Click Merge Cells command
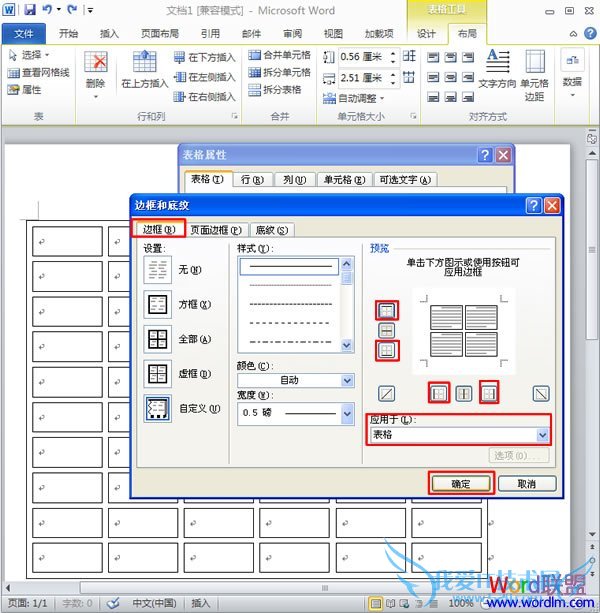The width and height of the screenshot is (600, 613). coord(279,55)
